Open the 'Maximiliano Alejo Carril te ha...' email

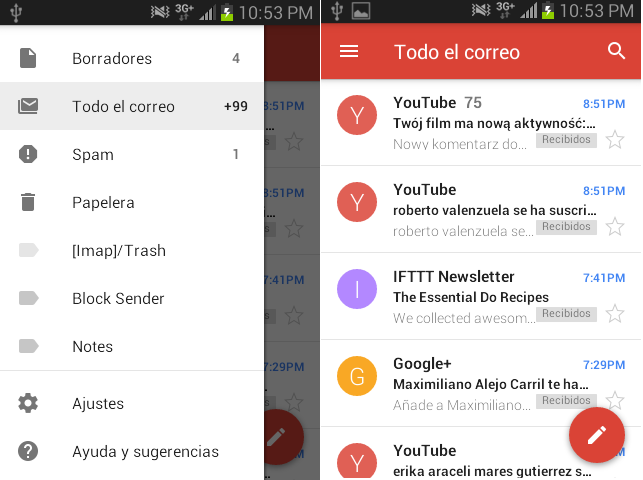[x=481, y=383]
